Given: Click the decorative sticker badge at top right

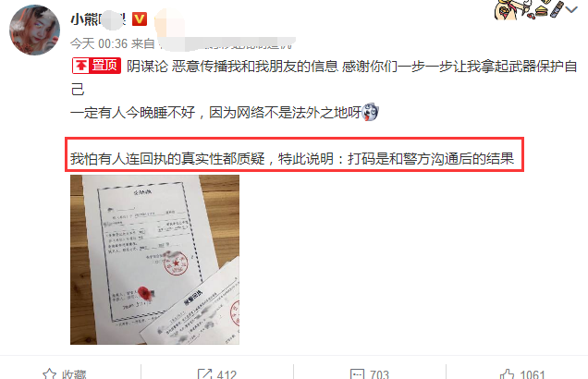Looking at the screenshot, I should (x=529, y=9).
